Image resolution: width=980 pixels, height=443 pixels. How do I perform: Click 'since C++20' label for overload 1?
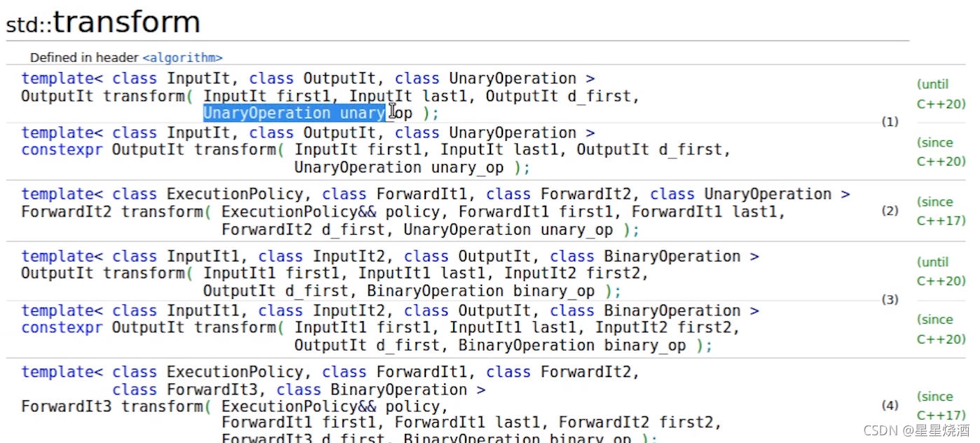pos(941,151)
